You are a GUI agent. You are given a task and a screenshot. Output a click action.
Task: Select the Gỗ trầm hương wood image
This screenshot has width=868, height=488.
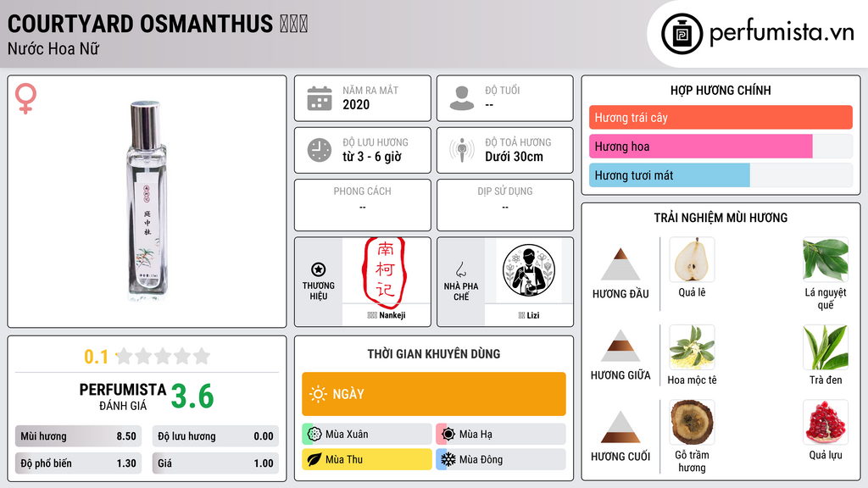(x=692, y=422)
